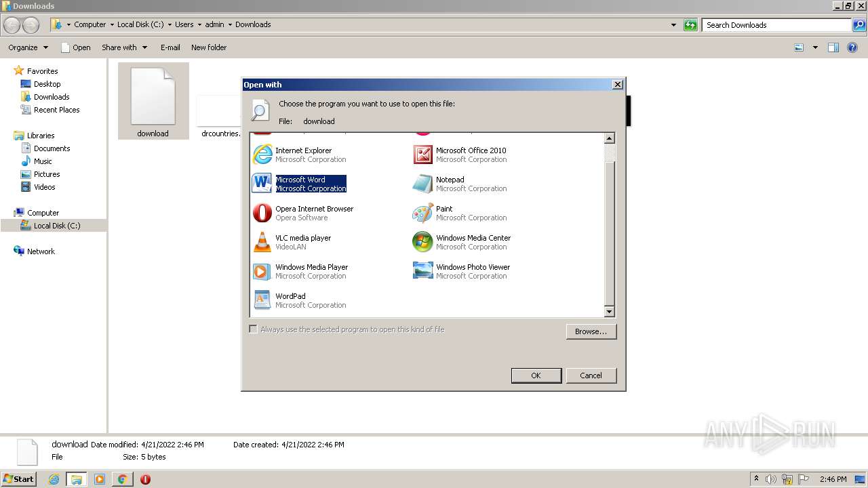The height and width of the screenshot is (488, 868).
Task: Open Opera from the taskbar
Action: (145, 479)
